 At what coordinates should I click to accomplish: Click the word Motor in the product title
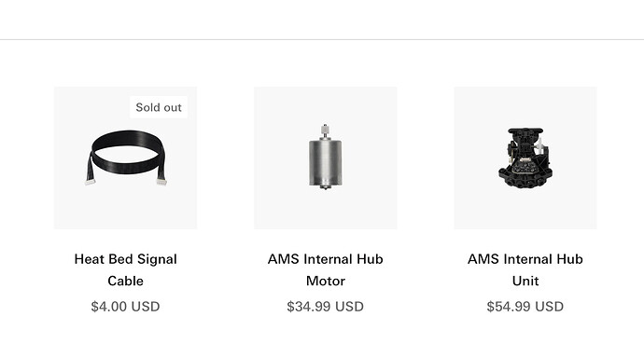(x=326, y=281)
